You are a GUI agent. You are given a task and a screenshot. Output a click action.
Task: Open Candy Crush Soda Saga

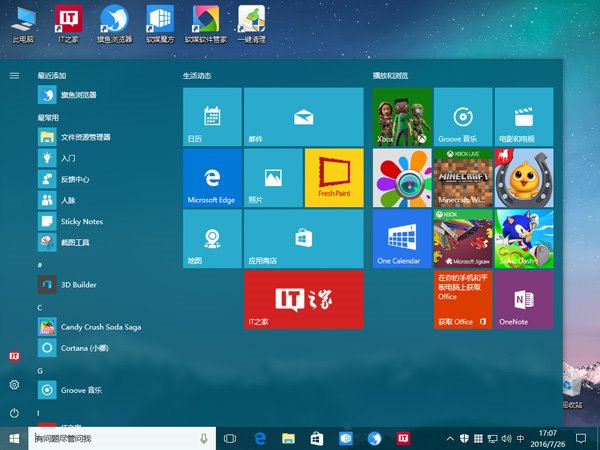click(103, 327)
